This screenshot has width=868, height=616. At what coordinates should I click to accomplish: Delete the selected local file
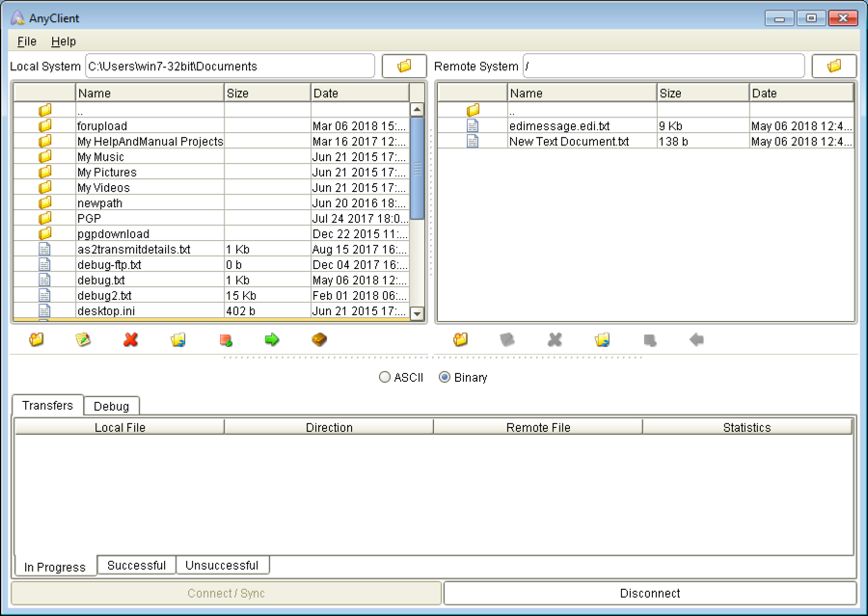coord(130,339)
